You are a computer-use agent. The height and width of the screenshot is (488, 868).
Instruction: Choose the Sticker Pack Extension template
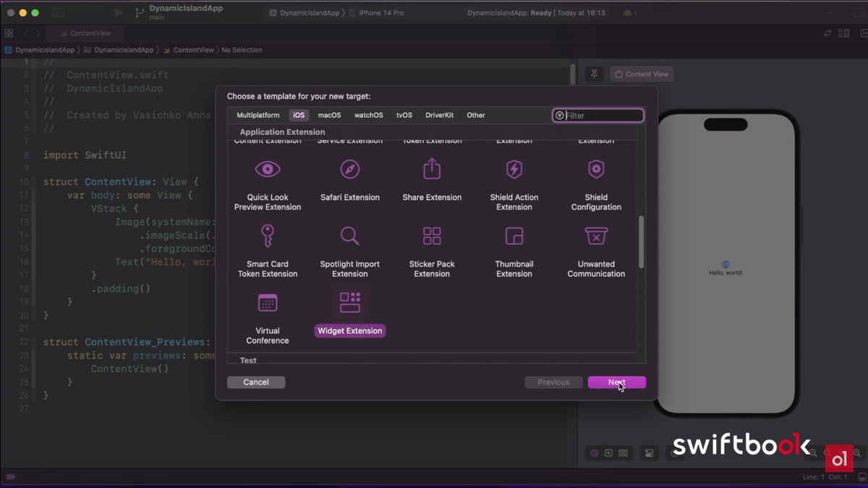(432, 251)
